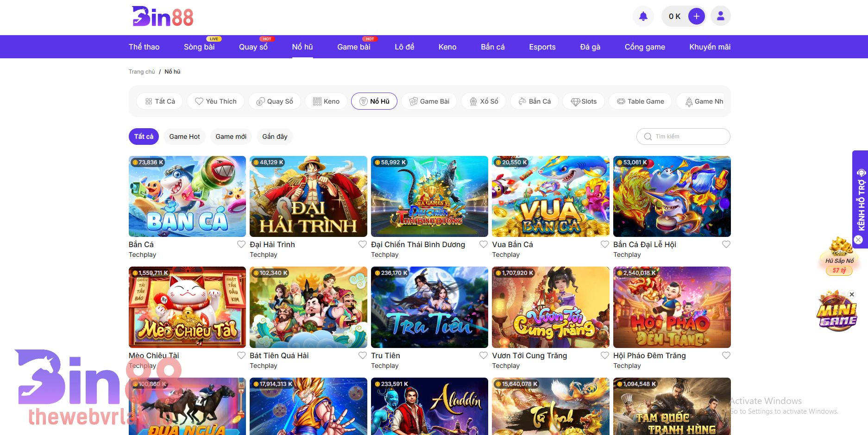Image resolution: width=868 pixels, height=435 pixels.
Task: Click the Tìm kiếm search field
Action: tap(683, 137)
